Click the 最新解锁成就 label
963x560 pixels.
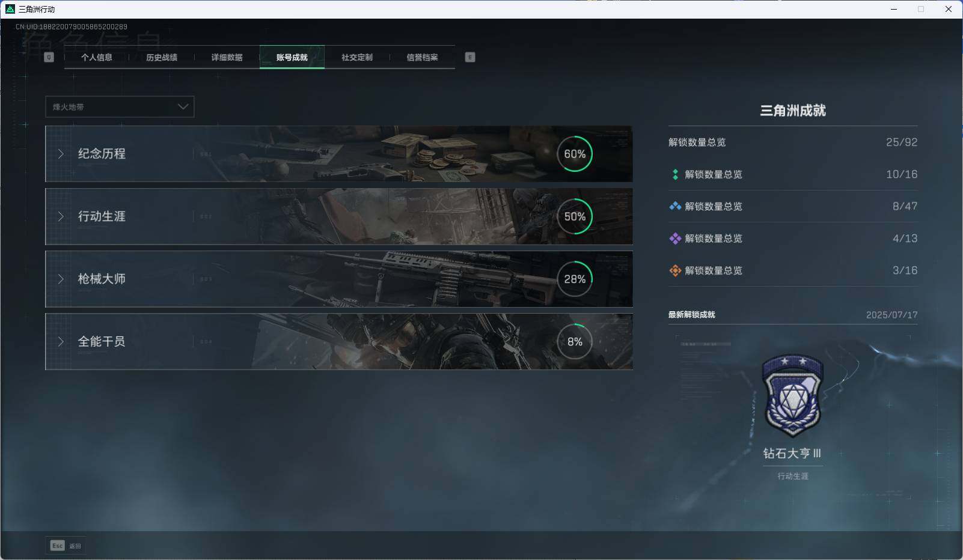(692, 314)
